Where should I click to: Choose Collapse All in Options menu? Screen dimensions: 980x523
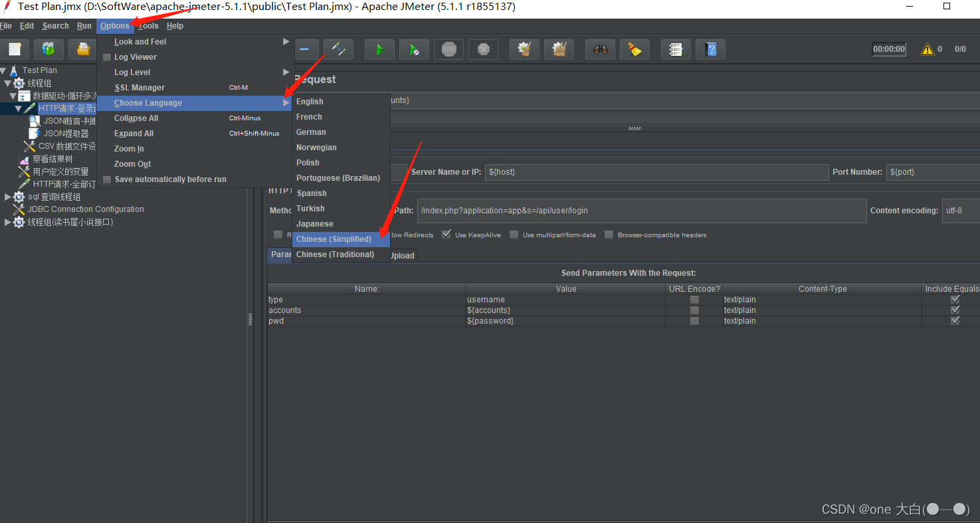(194, 118)
